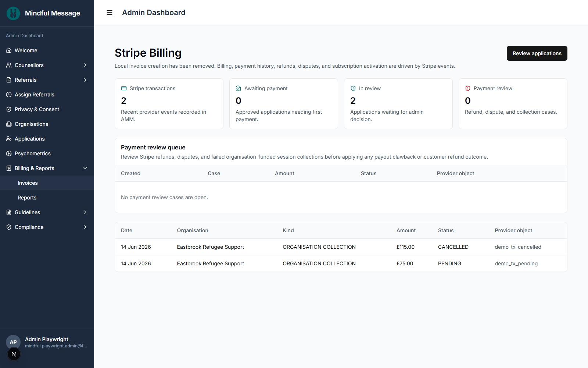
Task: Click the Psychometrics brain icon
Action: [x=9, y=153]
